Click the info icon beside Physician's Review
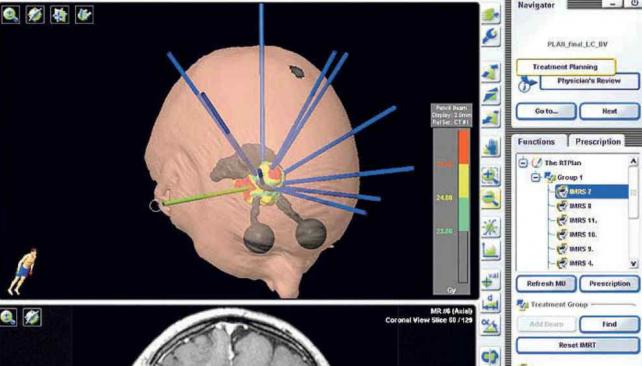Viewport: 642px width, 366px height. click(527, 83)
